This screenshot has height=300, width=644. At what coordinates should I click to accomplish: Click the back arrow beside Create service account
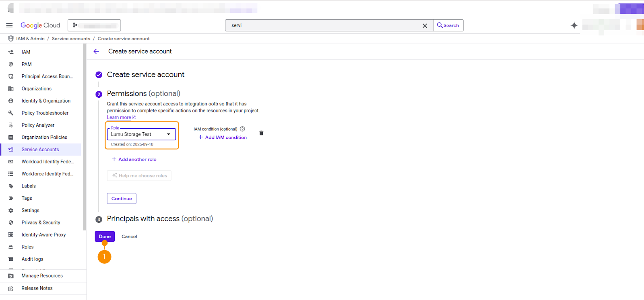(x=96, y=51)
